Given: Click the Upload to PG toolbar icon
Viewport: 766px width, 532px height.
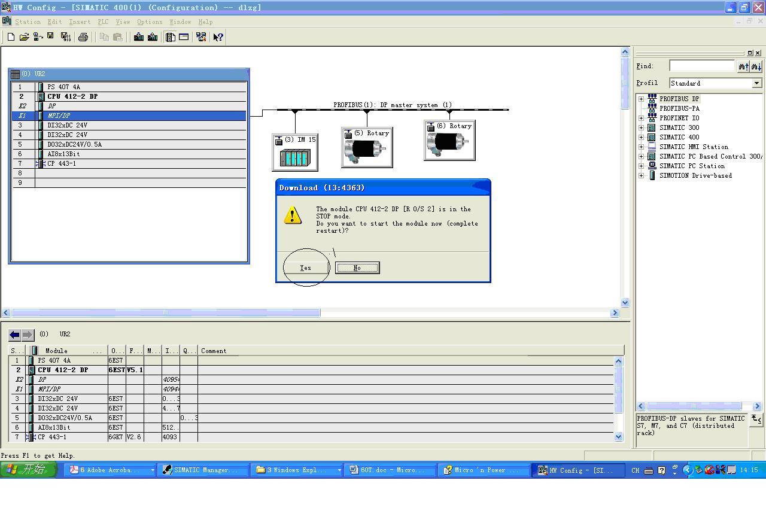Looking at the screenshot, I should pyautogui.click(x=153, y=37).
